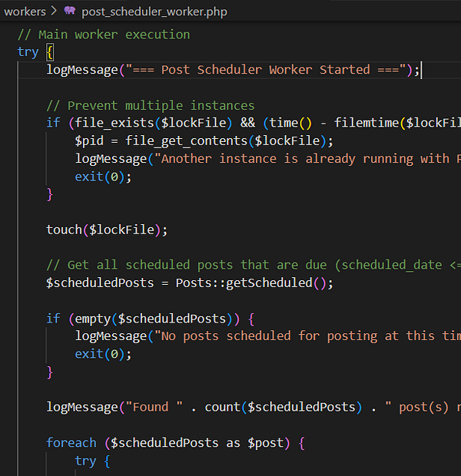Click the filemtime function call
This screenshot has height=476, width=461.
point(366,124)
